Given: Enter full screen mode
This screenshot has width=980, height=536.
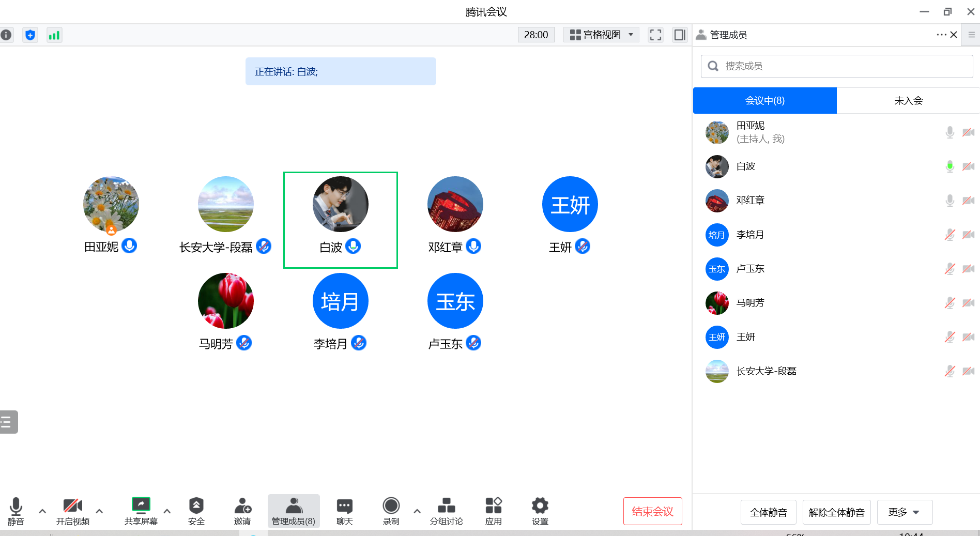Looking at the screenshot, I should (x=655, y=35).
